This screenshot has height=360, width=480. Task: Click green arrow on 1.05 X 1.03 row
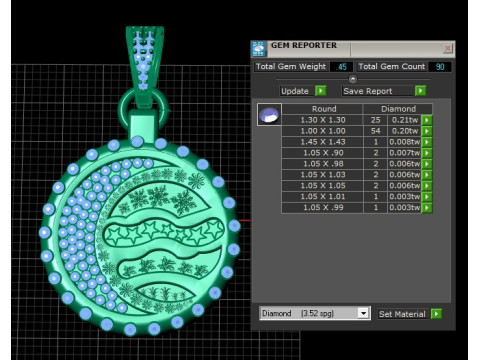point(427,175)
